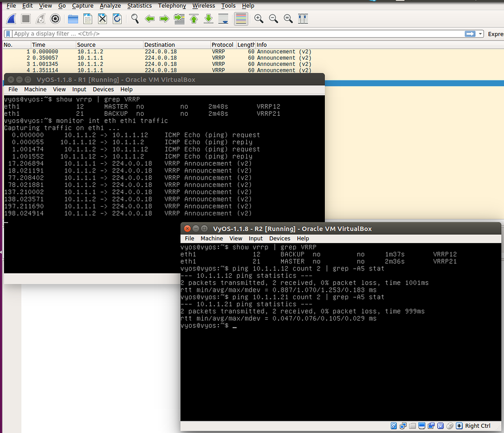Zoom in on the packet list text
Viewport: 504px width, 433px height.
pos(259,19)
